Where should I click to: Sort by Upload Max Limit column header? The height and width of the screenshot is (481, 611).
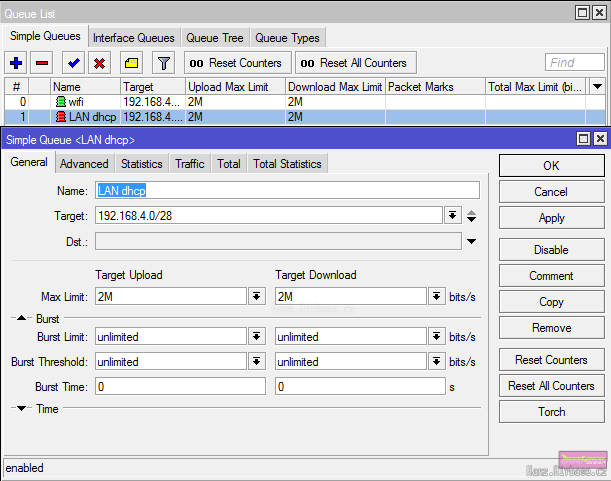click(x=235, y=87)
